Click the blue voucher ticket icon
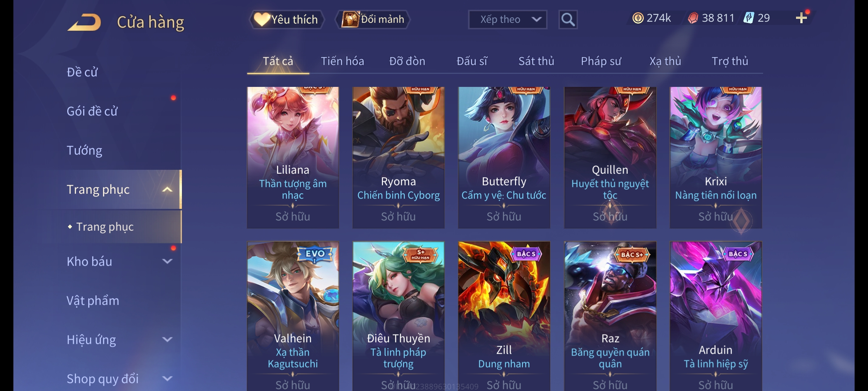The width and height of the screenshot is (868, 391). pos(749,18)
